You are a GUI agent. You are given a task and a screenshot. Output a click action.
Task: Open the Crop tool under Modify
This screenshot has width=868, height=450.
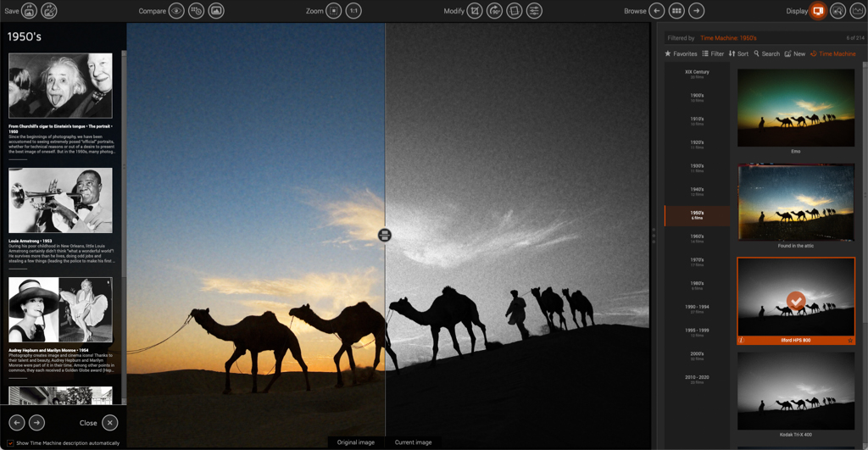(x=475, y=11)
